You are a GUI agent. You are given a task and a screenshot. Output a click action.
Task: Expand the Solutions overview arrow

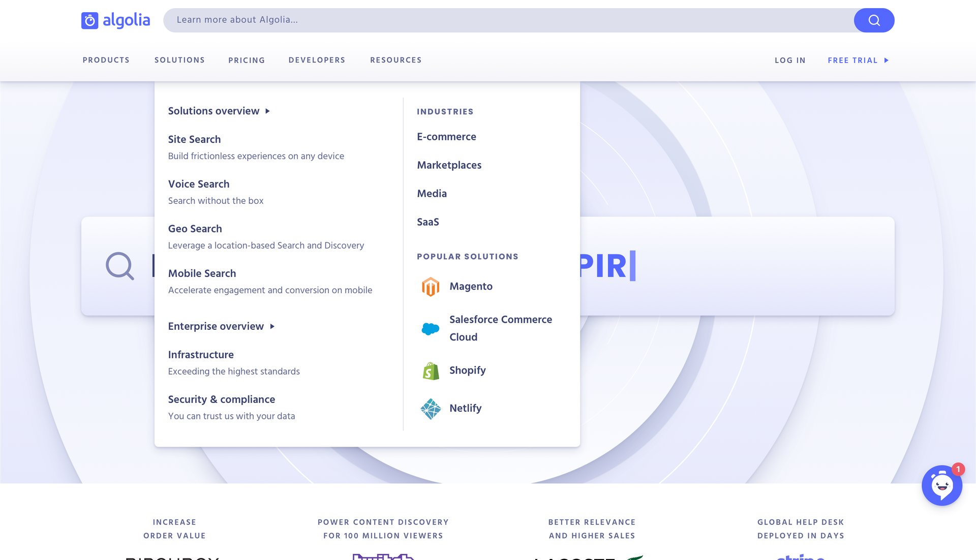(x=267, y=111)
